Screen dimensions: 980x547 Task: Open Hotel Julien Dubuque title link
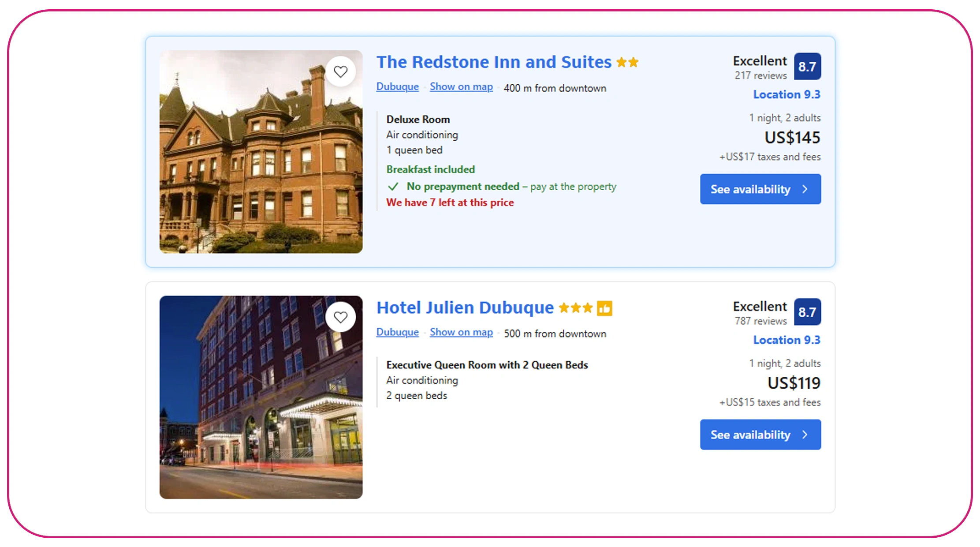pyautogui.click(x=465, y=308)
